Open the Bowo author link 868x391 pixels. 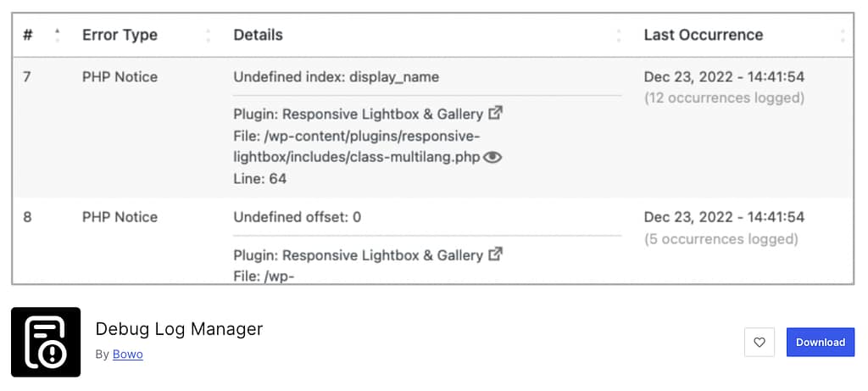128,355
